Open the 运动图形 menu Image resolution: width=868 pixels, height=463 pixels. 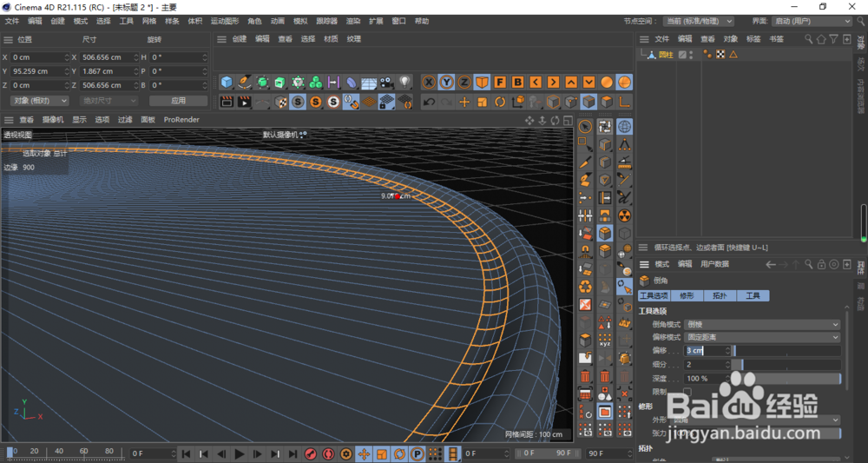coord(225,21)
